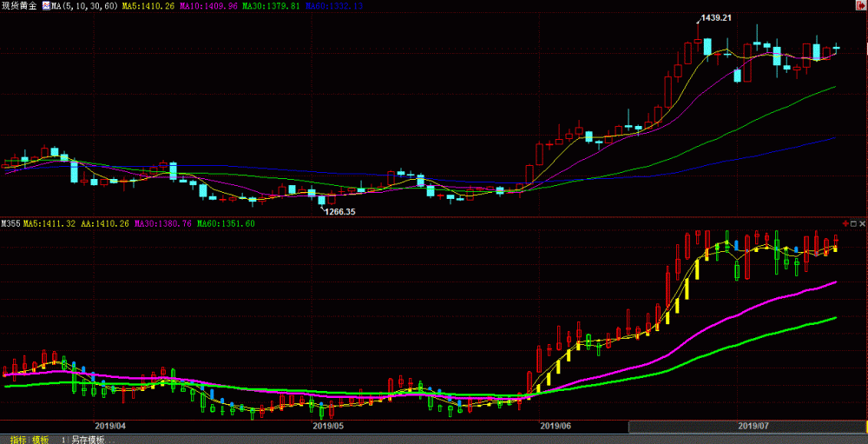Click MA60:1351.60 in the M355 panel
868x444 pixels.
tap(226, 223)
